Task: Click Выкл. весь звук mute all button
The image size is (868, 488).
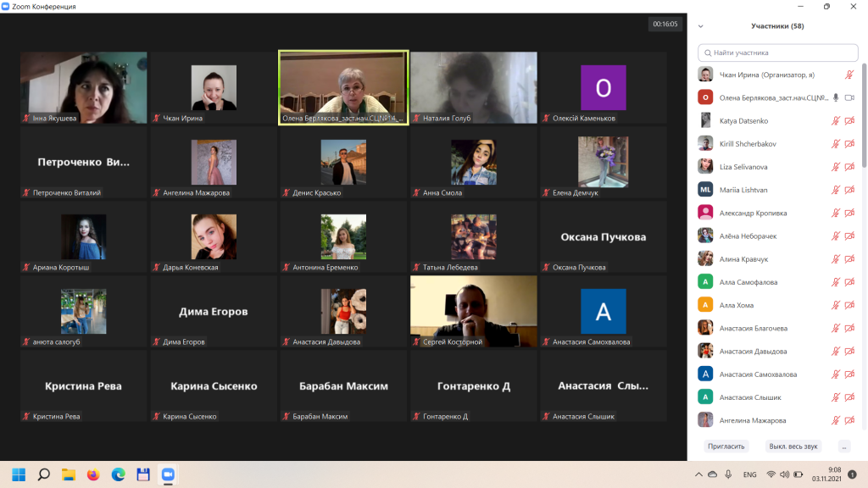Action: (x=793, y=446)
